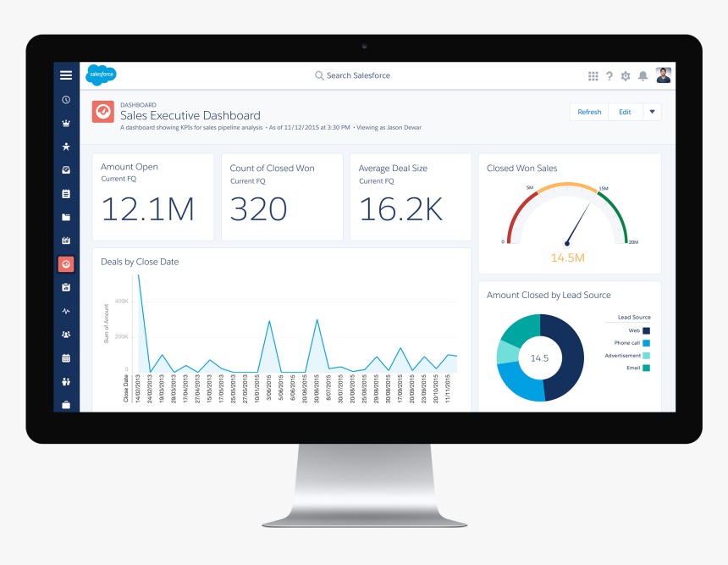Select the highlighted Dashboards icon in sidebar
The width and height of the screenshot is (728, 565).
(x=66, y=263)
